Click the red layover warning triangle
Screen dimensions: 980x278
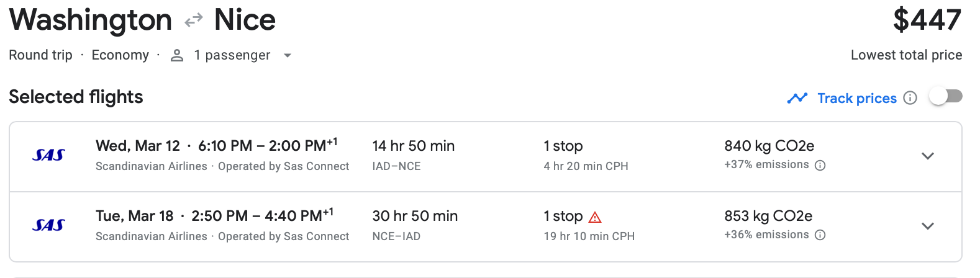595,217
